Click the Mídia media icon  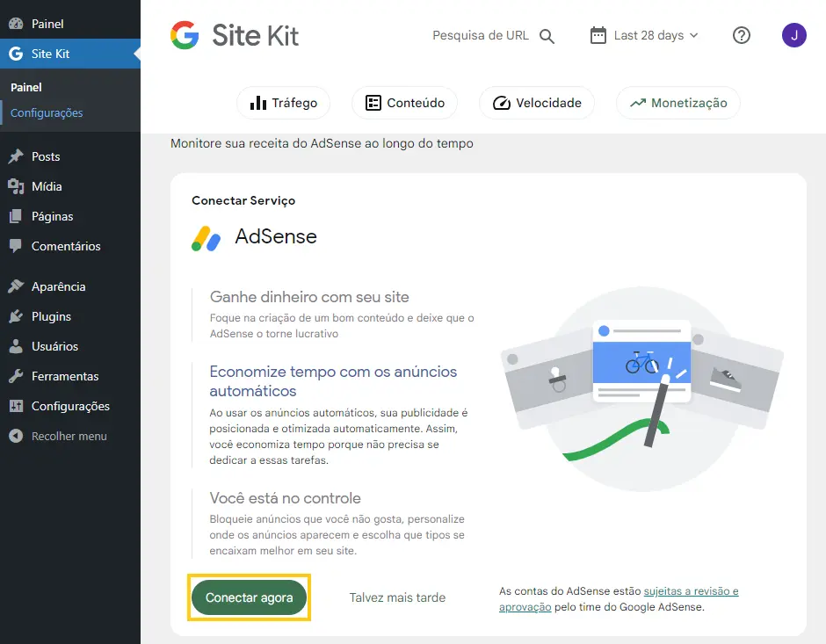[x=16, y=186]
